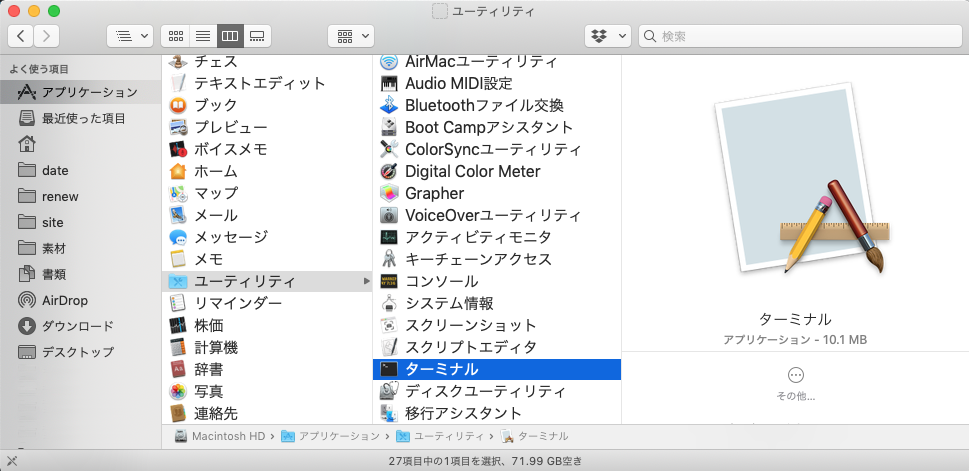Switch to column view
The image size is (969, 471).
coord(230,36)
